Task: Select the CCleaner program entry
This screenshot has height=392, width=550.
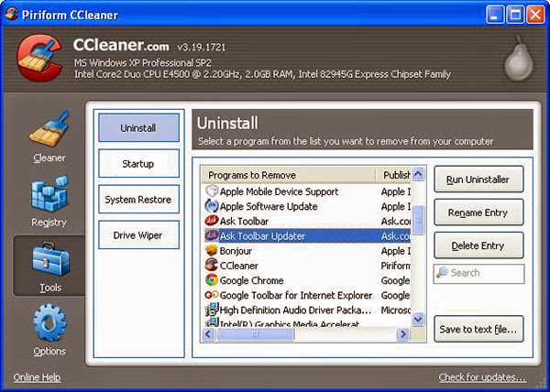Action: pyautogui.click(x=307, y=266)
